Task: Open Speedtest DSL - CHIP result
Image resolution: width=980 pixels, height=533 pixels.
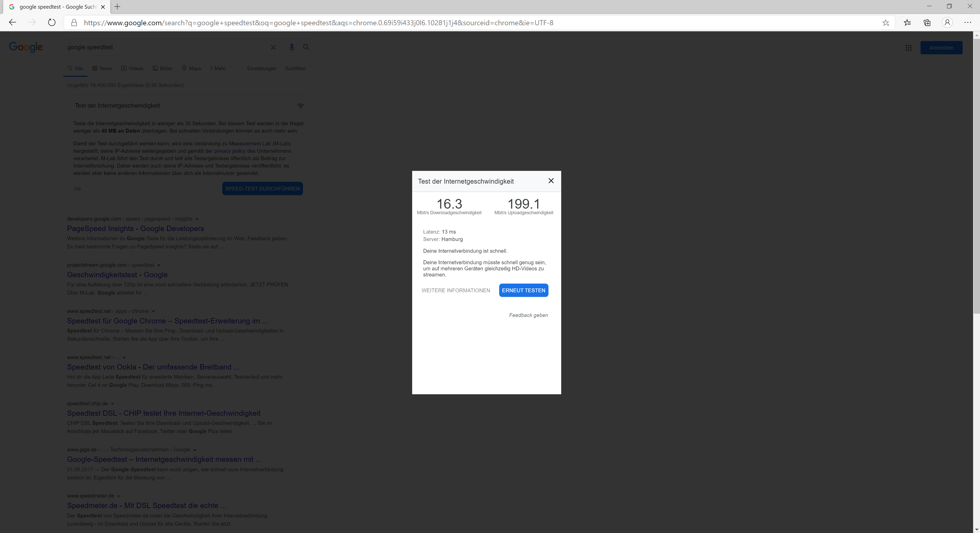Action: (x=164, y=413)
